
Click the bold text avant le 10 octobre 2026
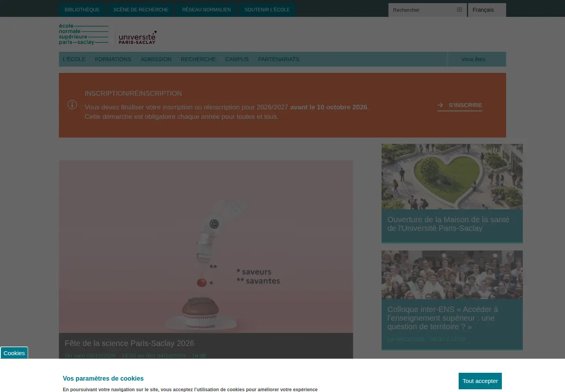pos(329,107)
